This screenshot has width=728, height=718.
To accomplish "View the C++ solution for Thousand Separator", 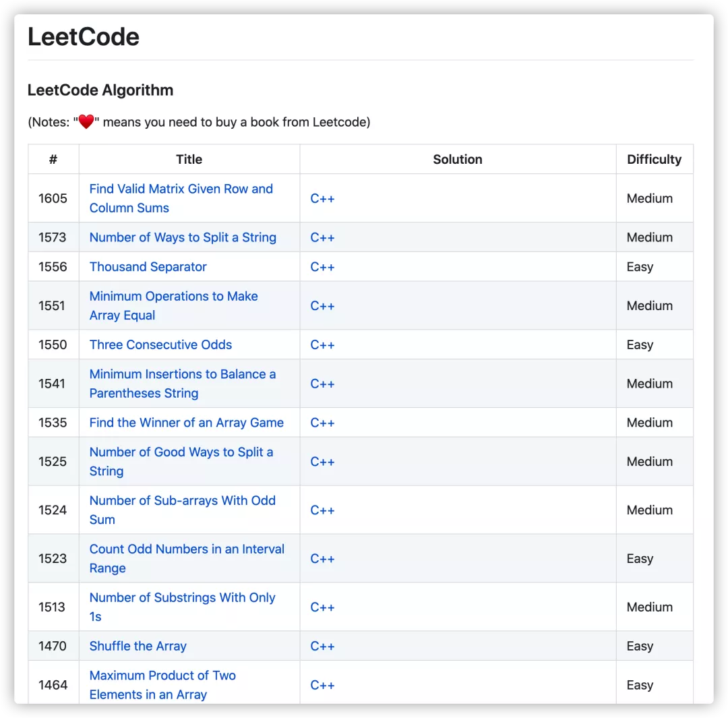I will click(x=322, y=267).
